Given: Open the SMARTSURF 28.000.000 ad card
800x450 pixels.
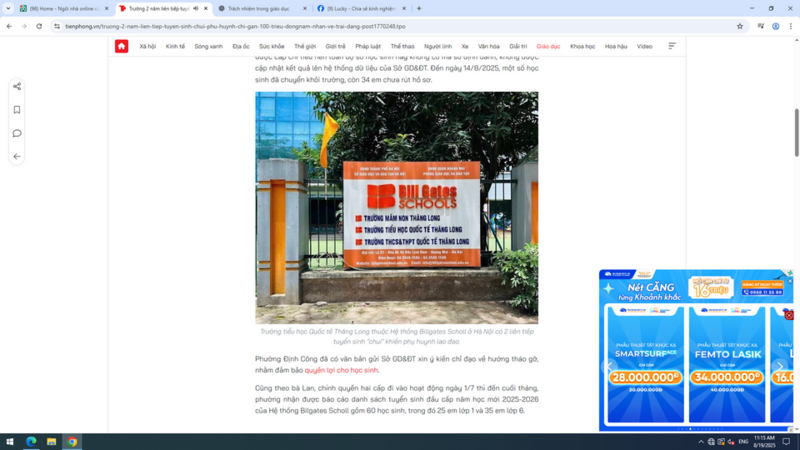Looking at the screenshot, I should coord(645,364).
